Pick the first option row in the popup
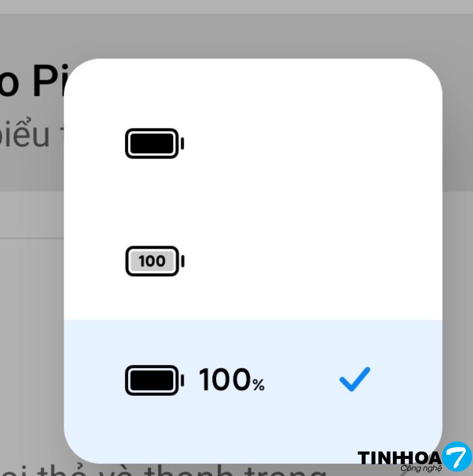This screenshot has width=473, height=476. 253,143
